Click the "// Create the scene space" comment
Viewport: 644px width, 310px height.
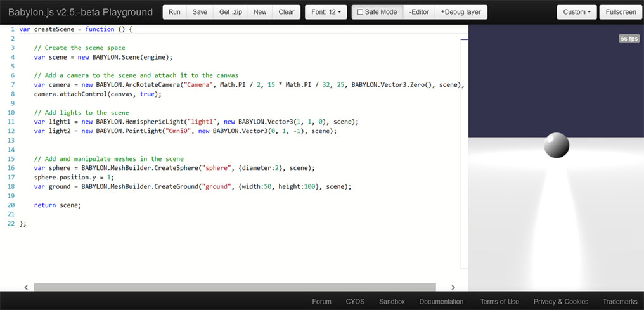(x=80, y=48)
